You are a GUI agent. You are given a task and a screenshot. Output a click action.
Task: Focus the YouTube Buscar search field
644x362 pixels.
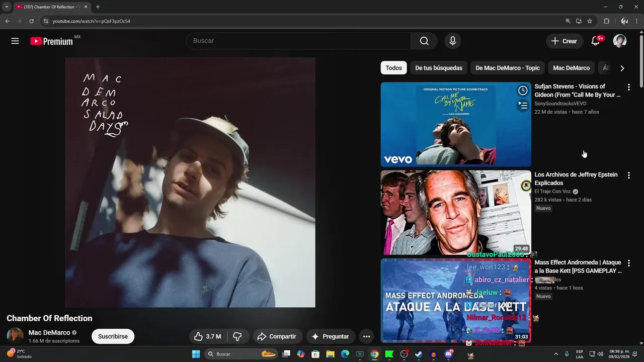299,41
